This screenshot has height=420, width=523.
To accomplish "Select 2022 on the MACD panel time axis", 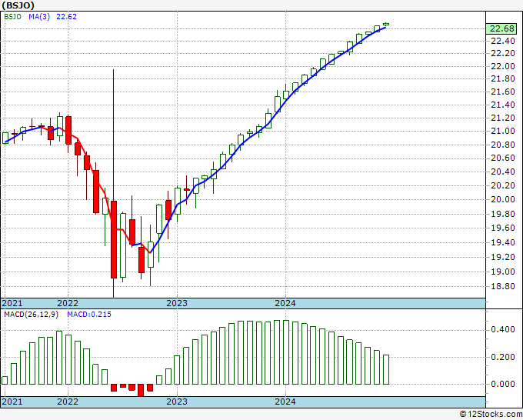I will coord(68,402).
